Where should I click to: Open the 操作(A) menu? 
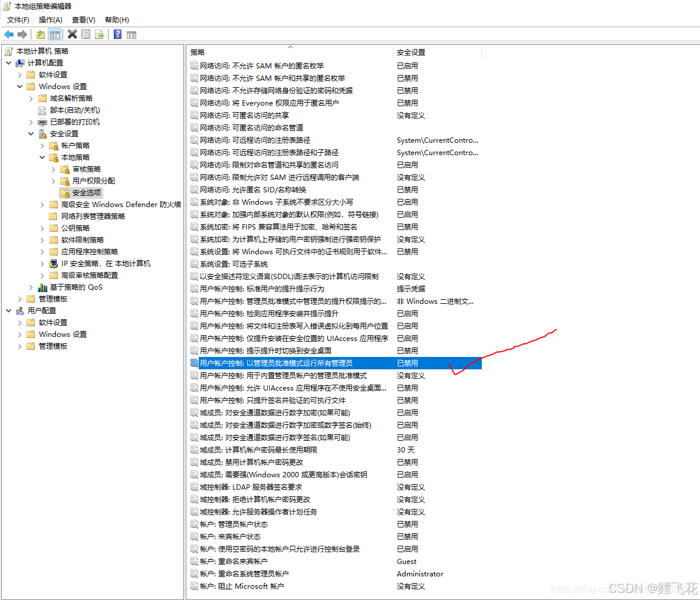51,20
